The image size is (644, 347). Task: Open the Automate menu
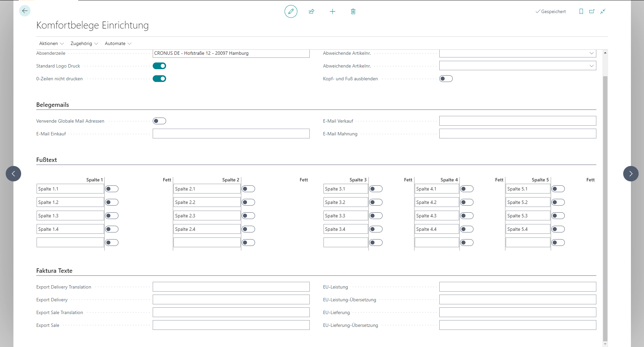(x=118, y=43)
